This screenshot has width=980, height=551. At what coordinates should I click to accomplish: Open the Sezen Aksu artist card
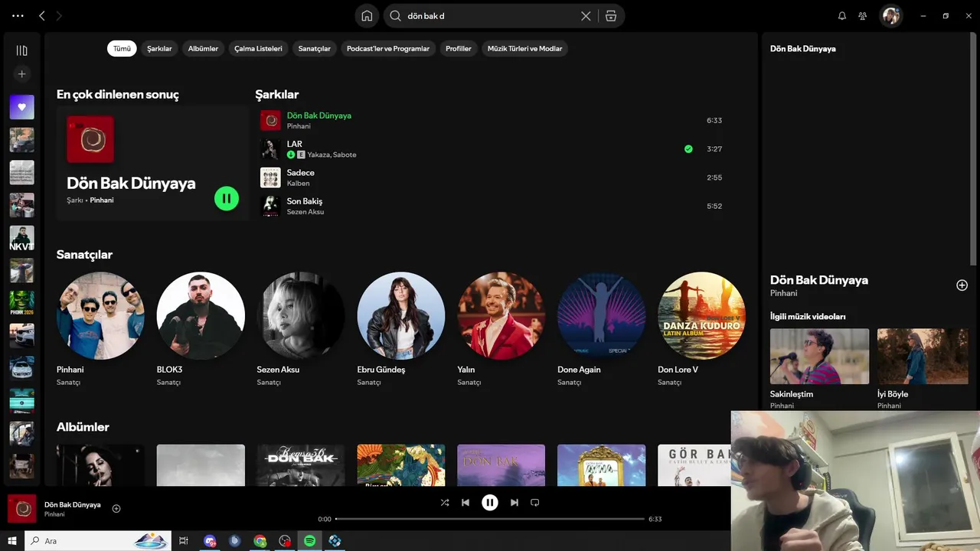point(301,329)
